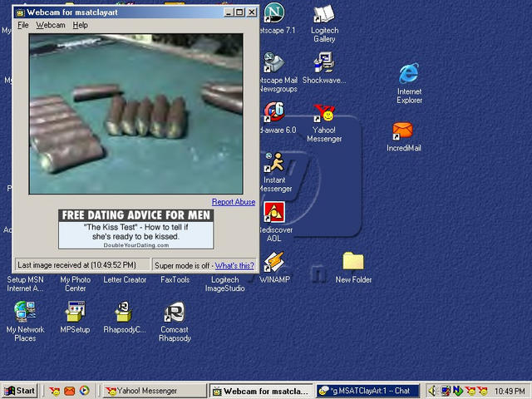Click the 10:49 PM system clock
Screen dimensions: 532x399
click(x=510, y=392)
